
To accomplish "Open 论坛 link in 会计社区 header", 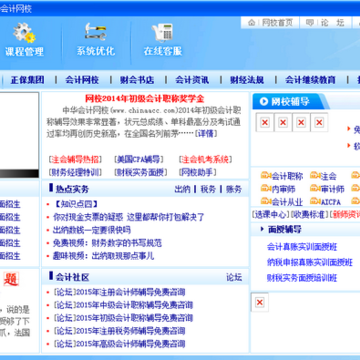I will (234, 277).
